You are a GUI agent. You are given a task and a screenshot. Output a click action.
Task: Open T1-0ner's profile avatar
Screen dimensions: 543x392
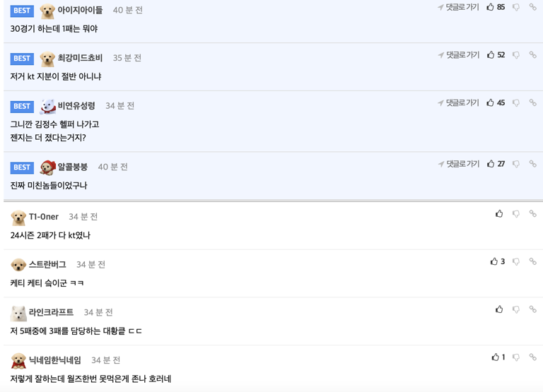(18, 218)
